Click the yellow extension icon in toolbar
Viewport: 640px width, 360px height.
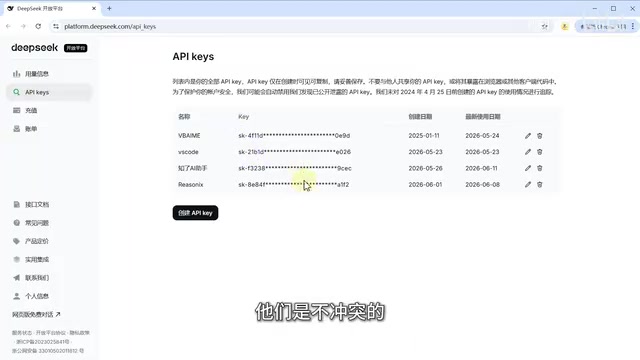[564, 27]
